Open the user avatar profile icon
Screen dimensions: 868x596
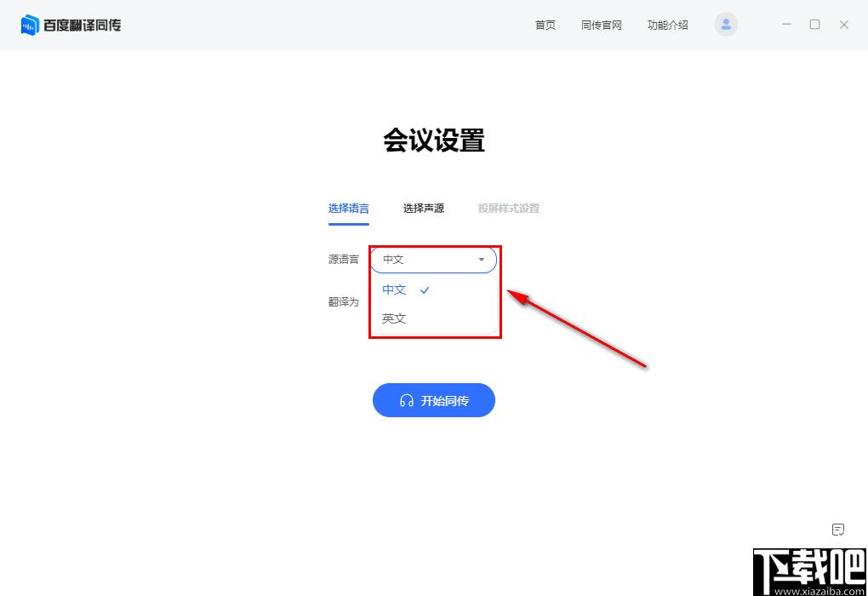coord(726,25)
